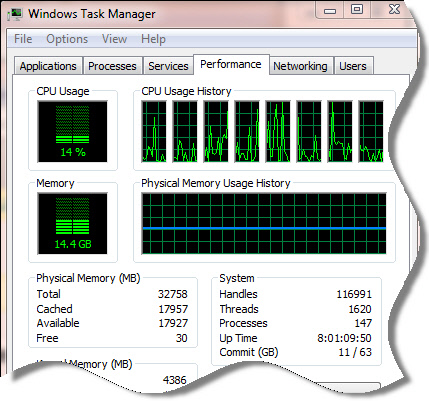
Task: Switch to the Services tab
Action: tap(168, 66)
